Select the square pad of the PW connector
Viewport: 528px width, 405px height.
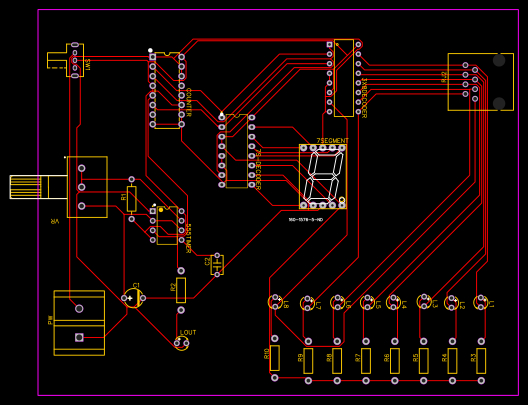79,337
